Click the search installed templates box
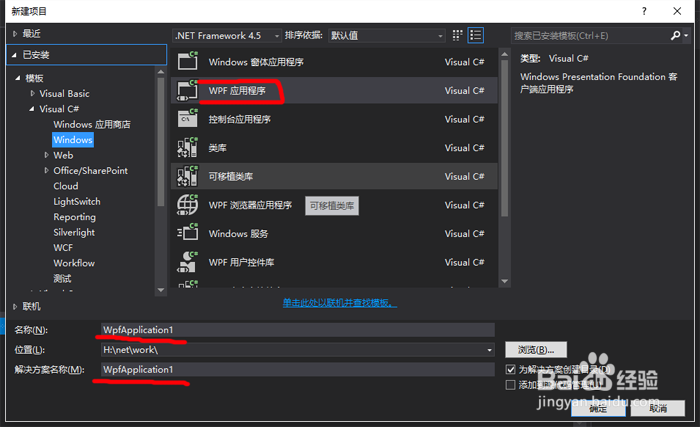 pos(590,35)
